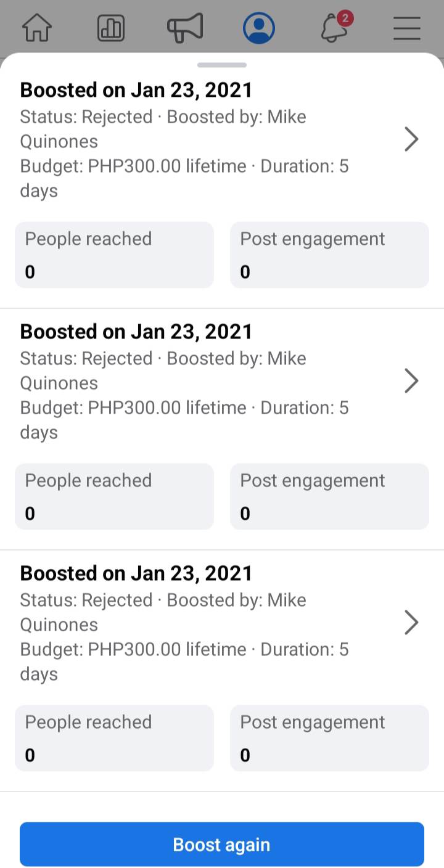Open the hamburger menu icon
The height and width of the screenshot is (868, 444).
pyautogui.click(x=407, y=28)
